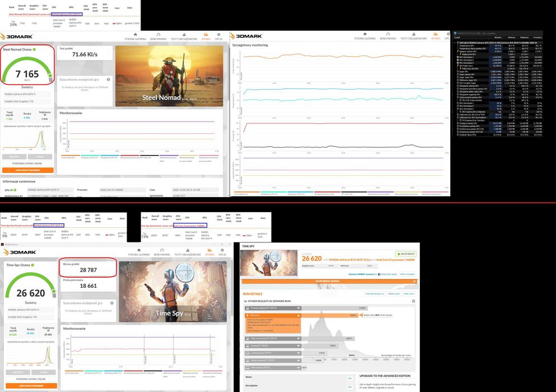Expand High-end gaming PC (2023) dropdown arrow

[298, 338]
